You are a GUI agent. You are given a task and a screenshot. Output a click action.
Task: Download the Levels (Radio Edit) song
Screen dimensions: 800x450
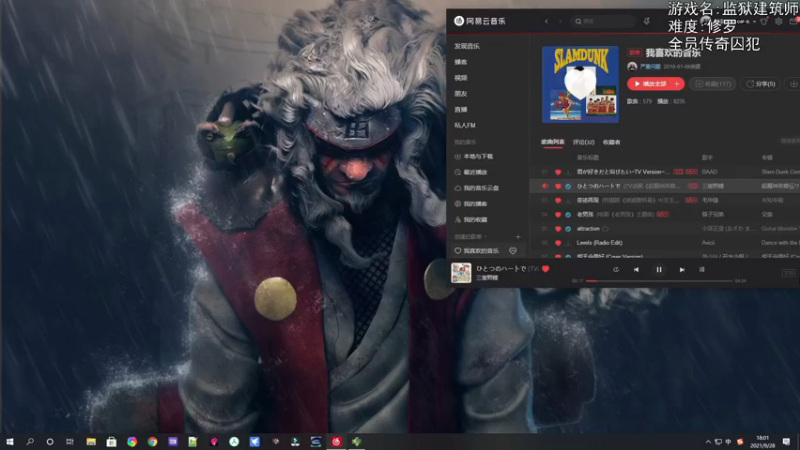[x=568, y=243]
